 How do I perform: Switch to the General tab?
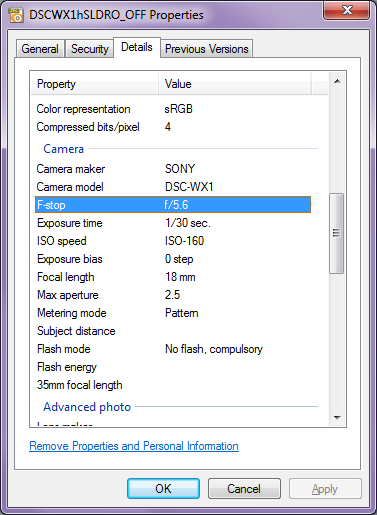40,49
